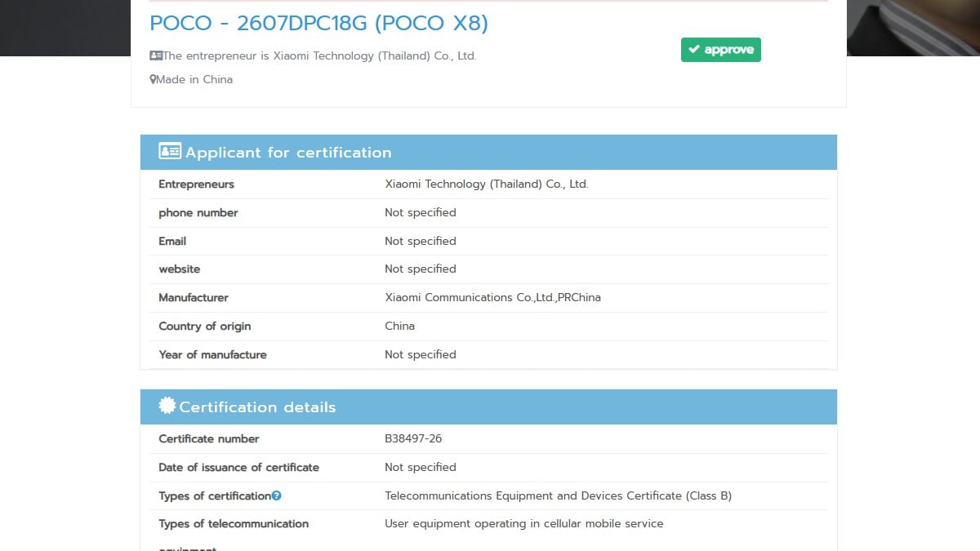Select 'Not specified' value for Year of manufacture
This screenshot has height=551, width=980.
tap(421, 354)
